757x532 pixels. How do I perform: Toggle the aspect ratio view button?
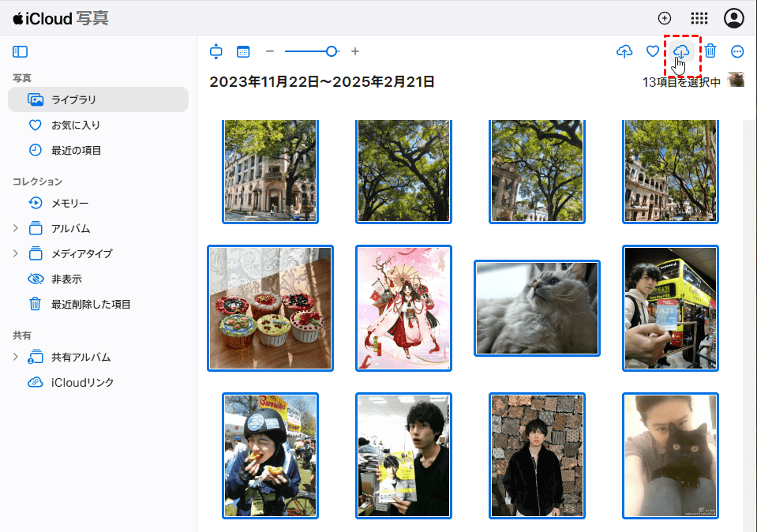click(216, 51)
